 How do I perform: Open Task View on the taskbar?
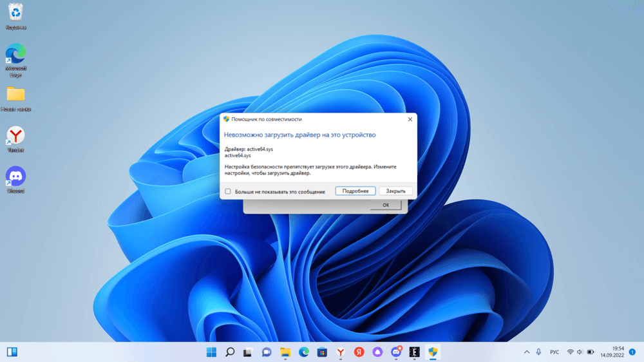point(248,352)
